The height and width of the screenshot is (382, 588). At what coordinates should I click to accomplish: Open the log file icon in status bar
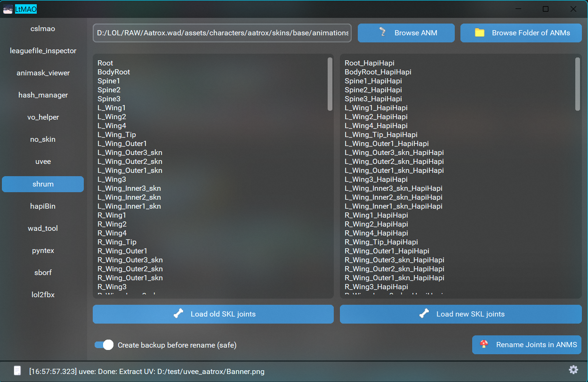click(x=17, y=371)
